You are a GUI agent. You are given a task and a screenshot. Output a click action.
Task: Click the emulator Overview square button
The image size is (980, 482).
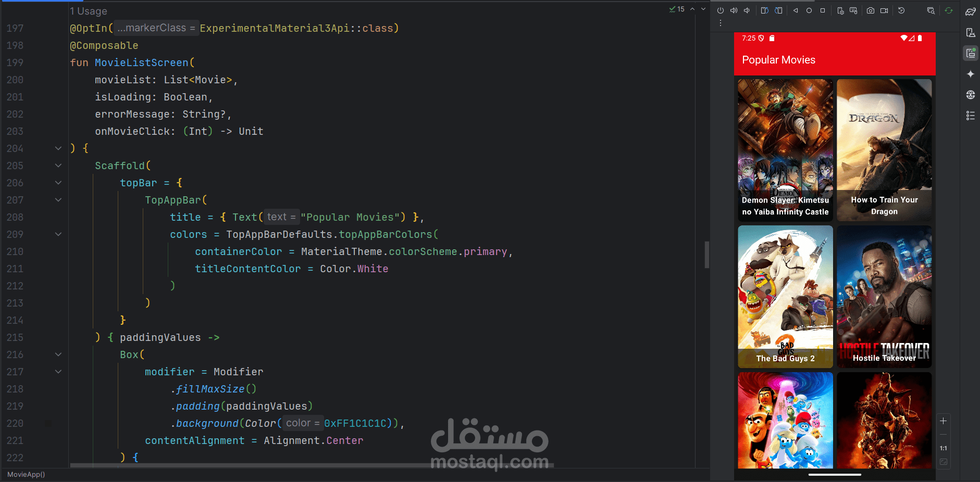pos(823,10)
